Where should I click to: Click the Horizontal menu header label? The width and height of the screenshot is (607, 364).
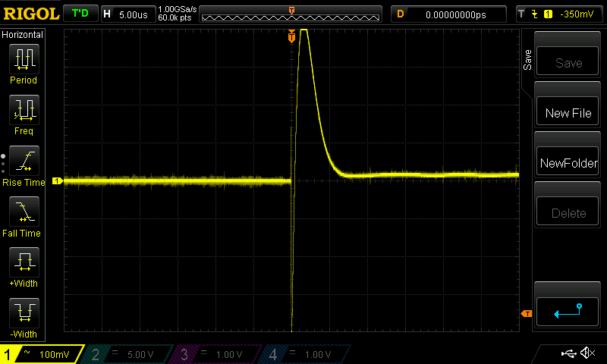coord(23,34)
